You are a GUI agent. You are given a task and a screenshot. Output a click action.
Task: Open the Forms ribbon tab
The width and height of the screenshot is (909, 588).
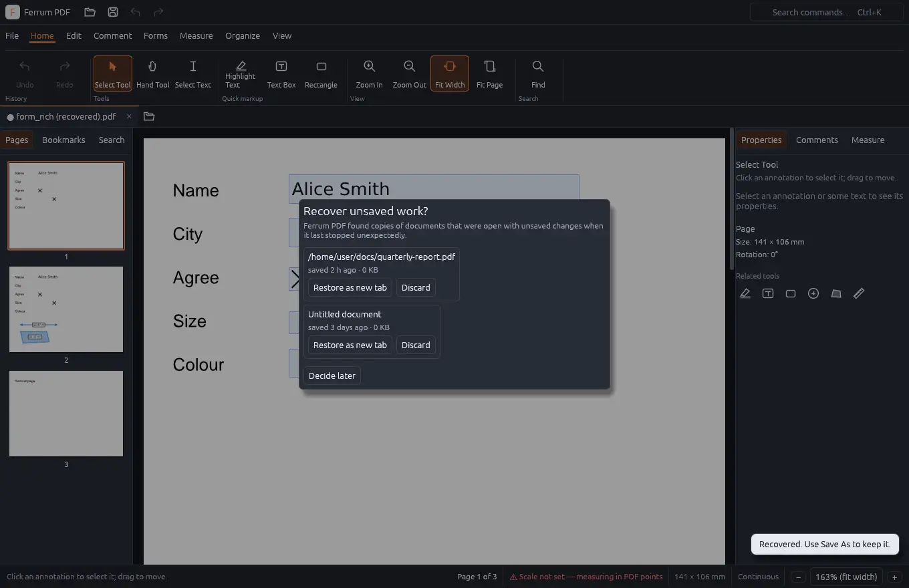[156, 35]
